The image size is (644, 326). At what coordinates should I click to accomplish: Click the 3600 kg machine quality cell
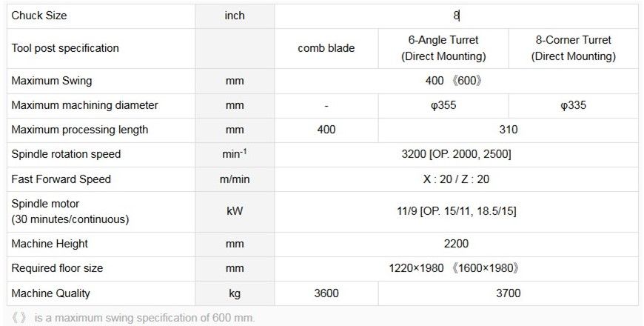(326, 293)
